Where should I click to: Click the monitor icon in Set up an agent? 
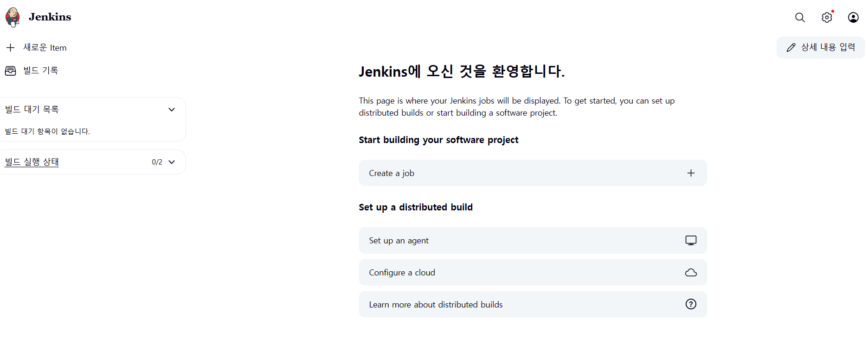(691, 240)
